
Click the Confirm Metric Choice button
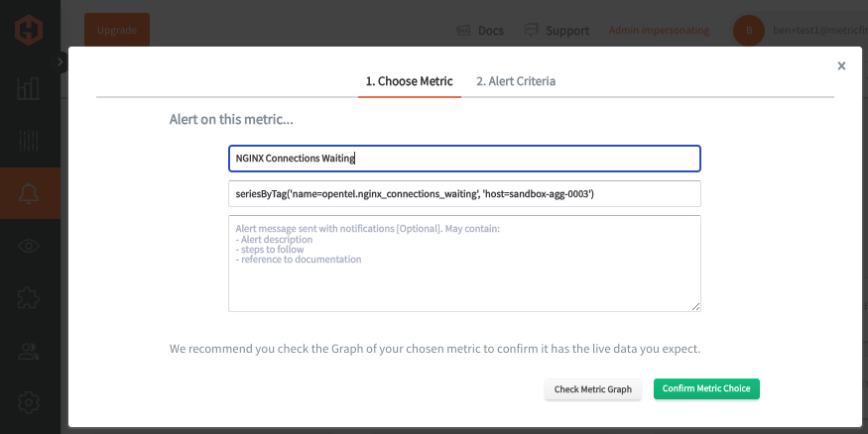[x=706, y=388]
